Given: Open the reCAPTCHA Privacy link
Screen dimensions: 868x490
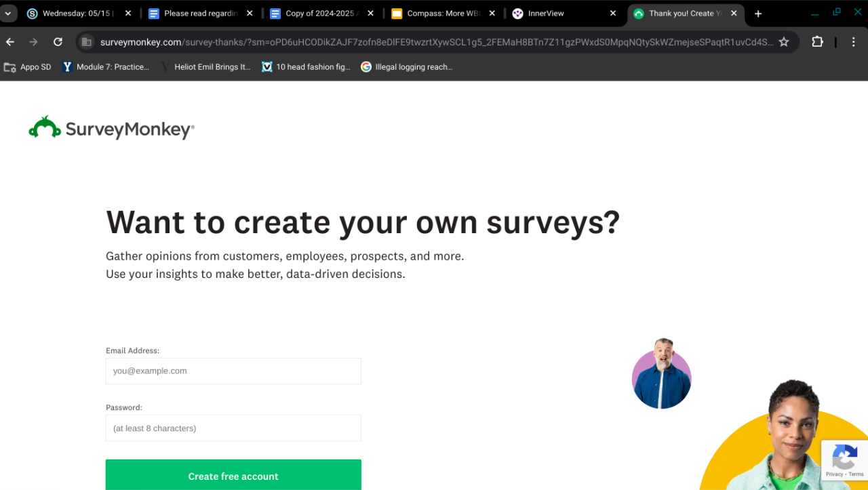Looking at the screenshot, I should point(834,474).
